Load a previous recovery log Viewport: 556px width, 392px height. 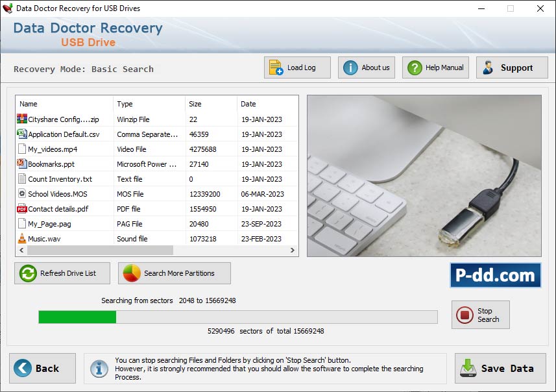(296, 67)
